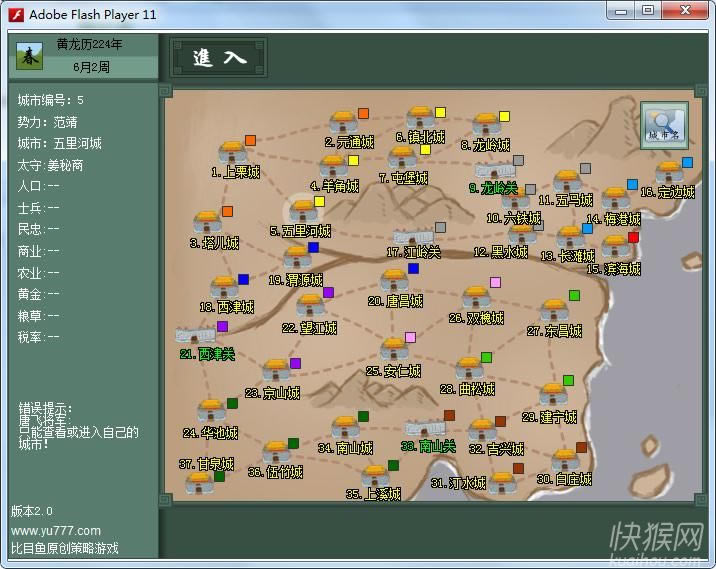Viewport: 716px width, 569px height.
Task: Click the Flash Player title bar icon
Action: (15, 11)
